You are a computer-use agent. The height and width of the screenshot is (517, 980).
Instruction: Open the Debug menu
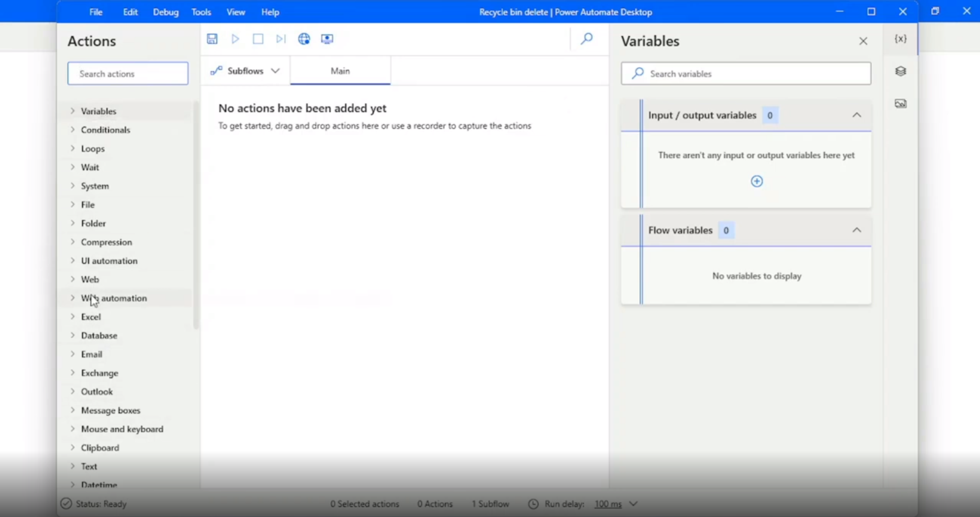[x=166, y=12]
